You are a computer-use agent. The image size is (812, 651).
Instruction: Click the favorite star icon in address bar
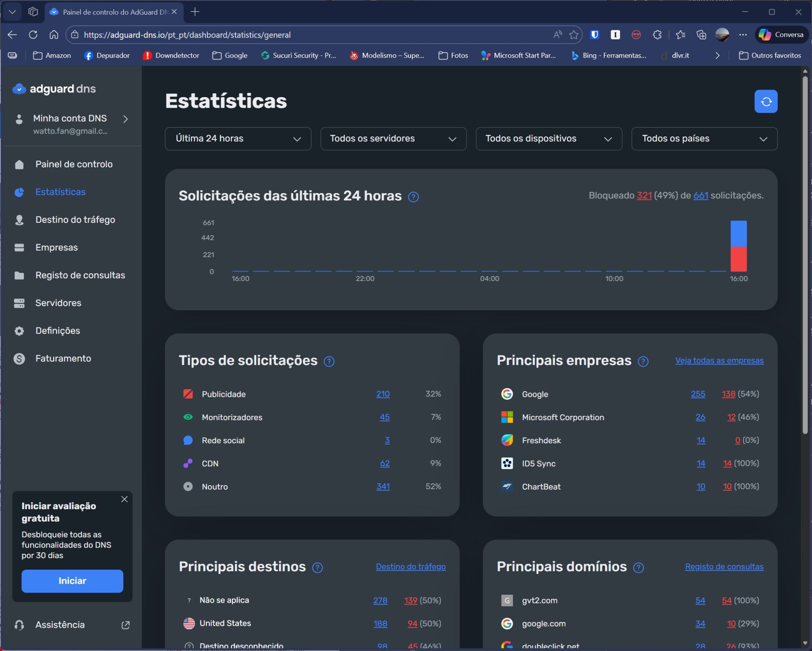click(573, 35)
